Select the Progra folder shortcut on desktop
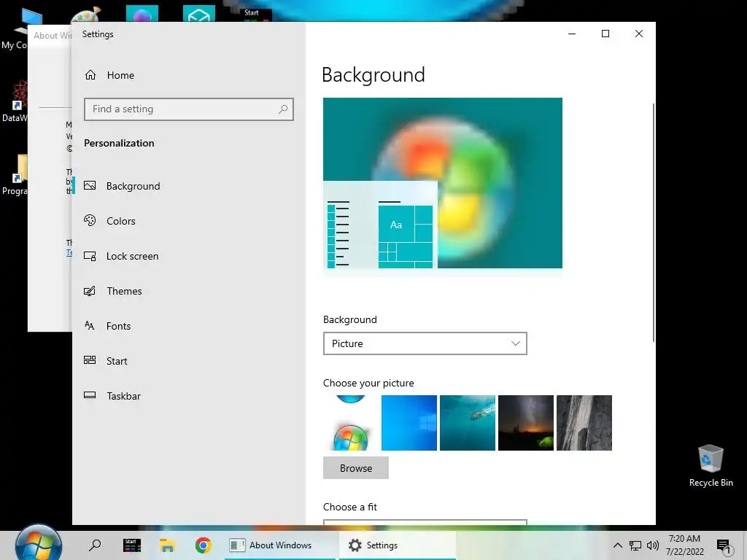Screen dimensions: 747x560 [15, 175]
